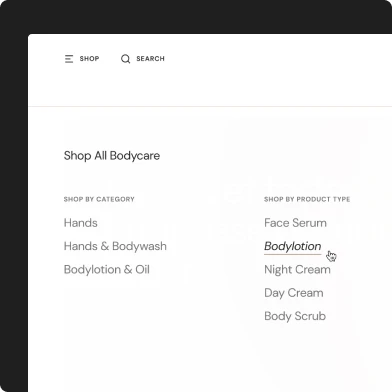The width and height of the screenshot is (392, 392).
Task: Go to the Night Cream product type
Action: [x=297, y=269]
